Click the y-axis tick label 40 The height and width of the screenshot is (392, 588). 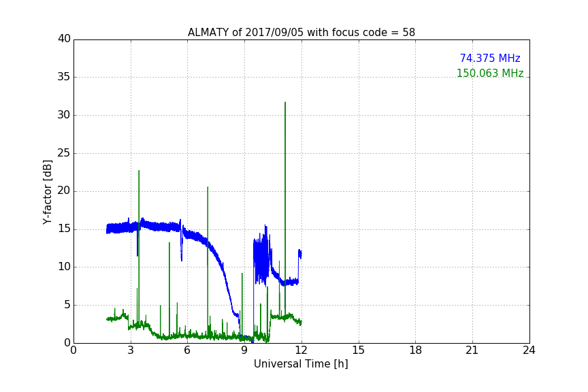(64, 39)
